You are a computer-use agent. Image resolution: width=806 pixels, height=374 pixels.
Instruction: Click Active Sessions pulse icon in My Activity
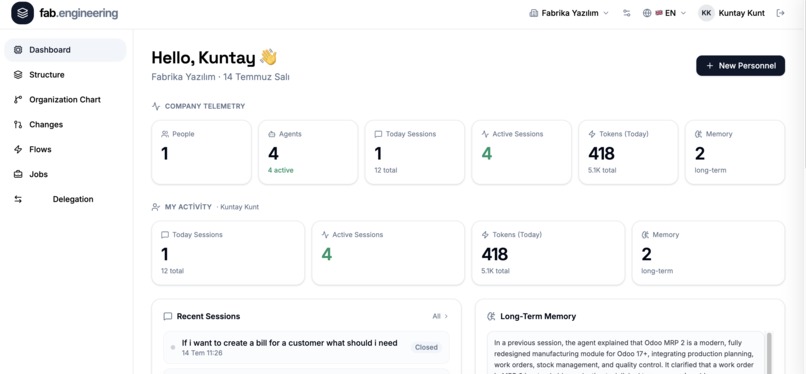point(325,235)
